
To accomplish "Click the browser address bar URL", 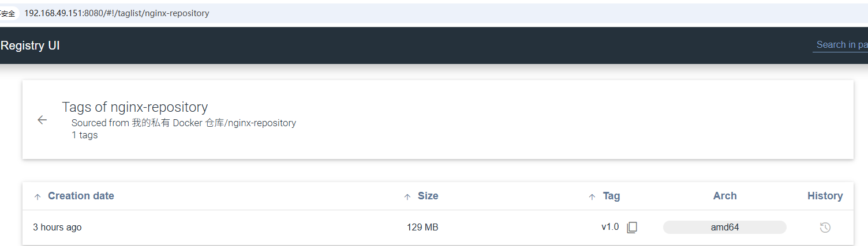I will tap(117, 13).
